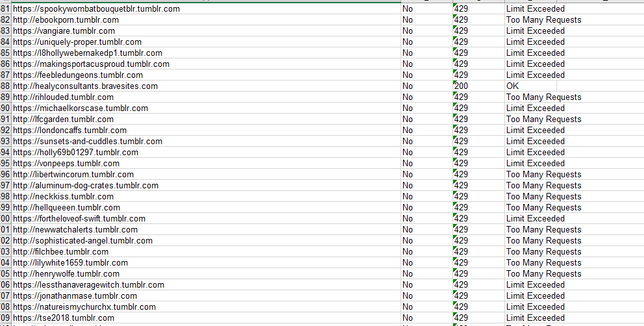The image size is (644, 326).
Task: Select Limit Exceeded in vonpeeps row
Action: (536, 164)
